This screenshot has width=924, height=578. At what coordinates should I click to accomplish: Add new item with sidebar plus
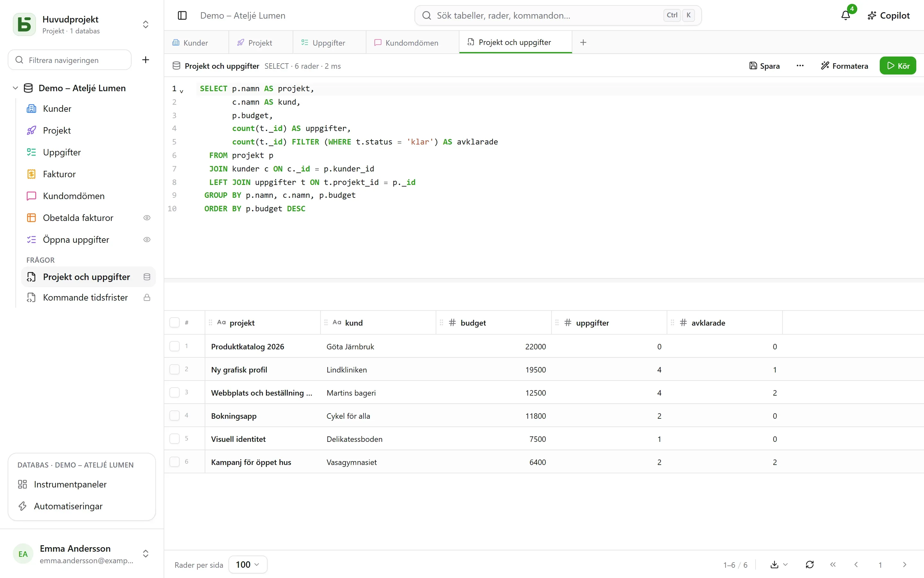pos(145,60)
